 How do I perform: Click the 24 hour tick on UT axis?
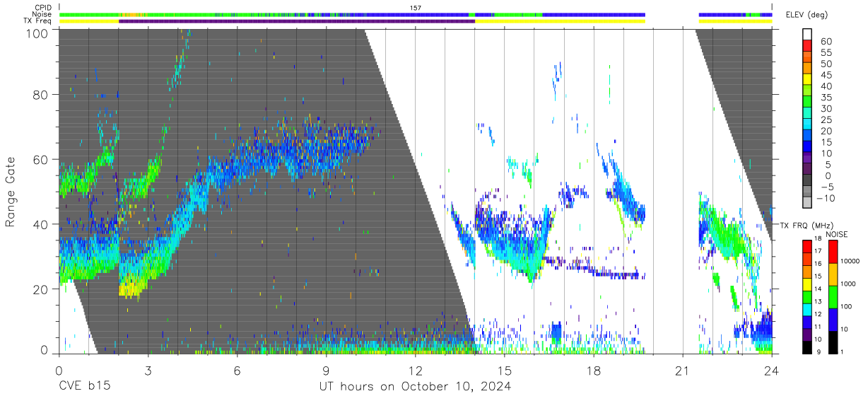[772, 370]
